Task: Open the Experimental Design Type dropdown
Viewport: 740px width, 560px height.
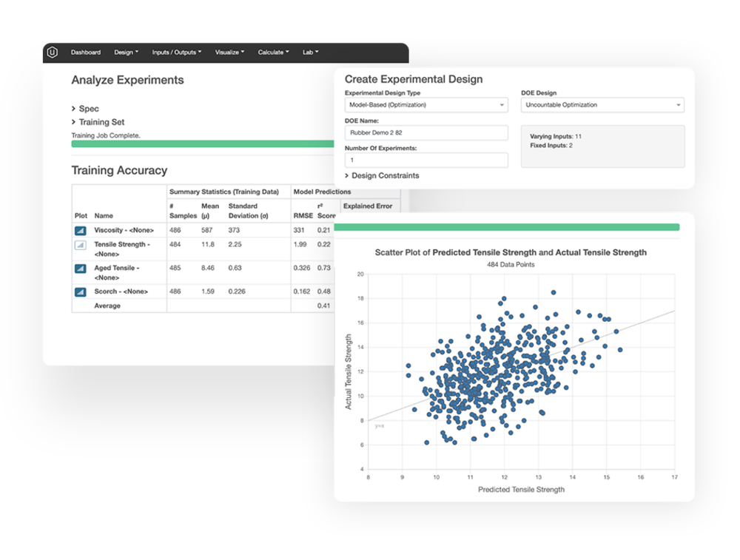Action: (426, 105)
